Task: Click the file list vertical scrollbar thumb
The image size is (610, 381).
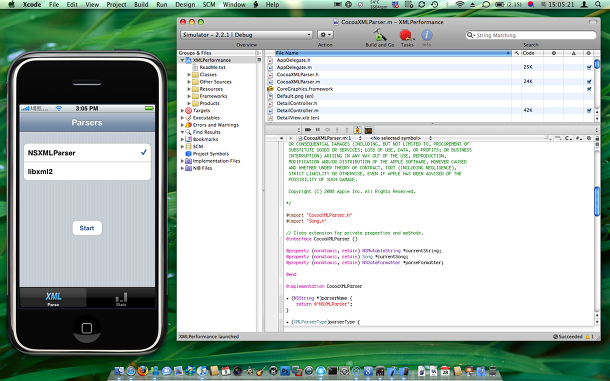Action: [x=597, y=64]
